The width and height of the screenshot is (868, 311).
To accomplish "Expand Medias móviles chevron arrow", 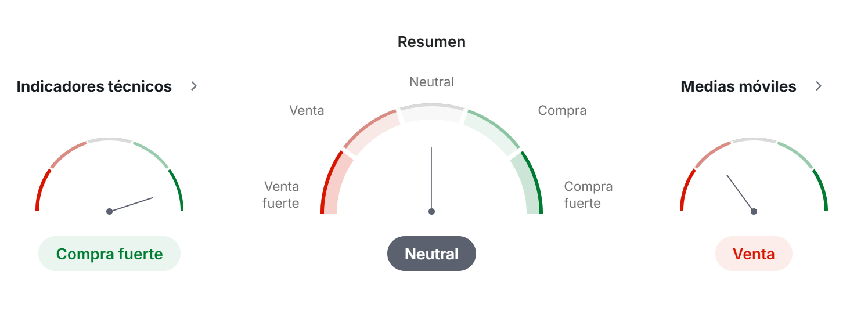I will 819,86.
